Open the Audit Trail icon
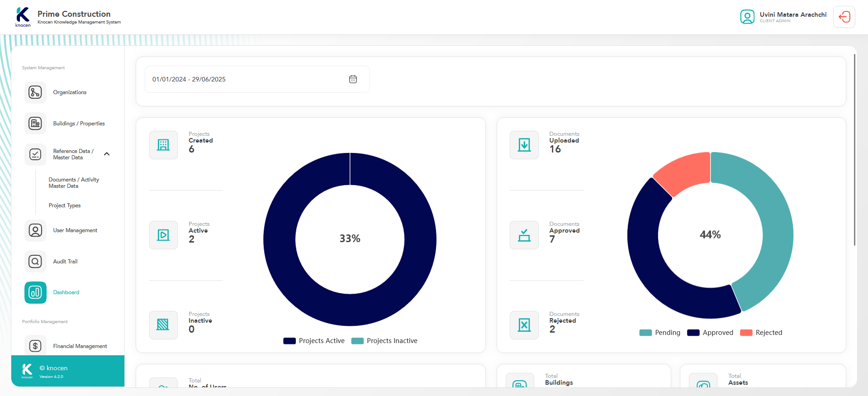The image size is (868, 396). click(x=35, y=262)
